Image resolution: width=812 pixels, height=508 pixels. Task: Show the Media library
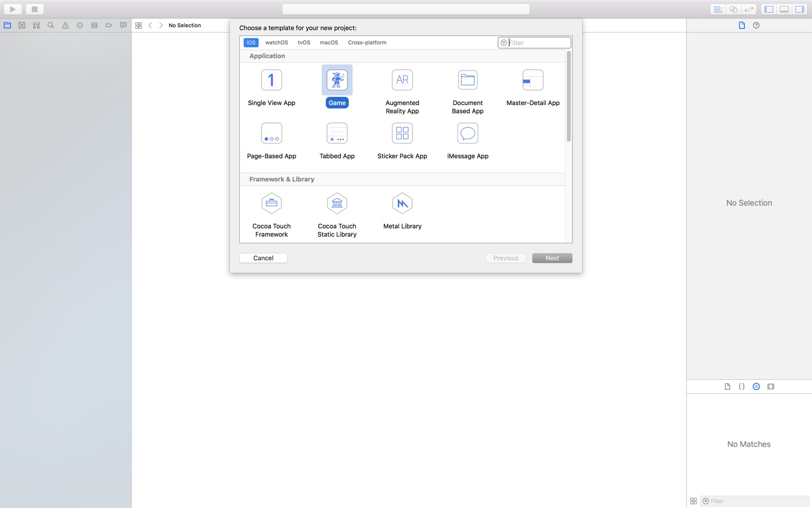[x=771, y=387]
